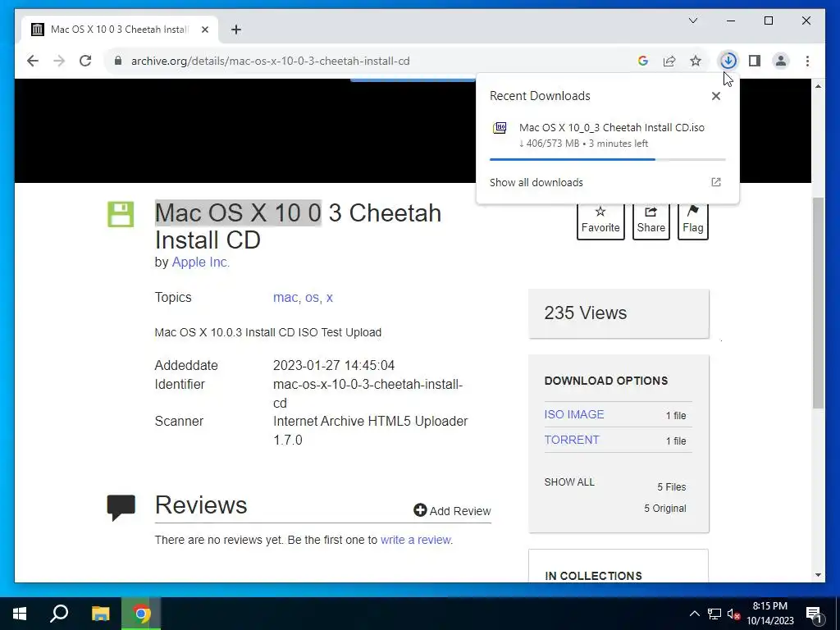840x630 pixels.
Task: Click the Add Review button
Action: click(x=452, y=510)
